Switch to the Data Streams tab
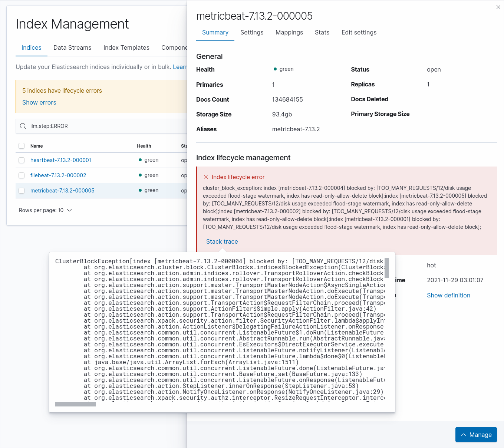 72,47
